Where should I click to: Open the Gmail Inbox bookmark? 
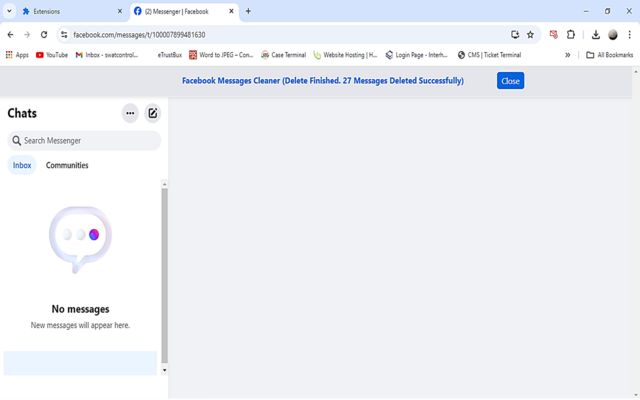(x=107, y=55)
